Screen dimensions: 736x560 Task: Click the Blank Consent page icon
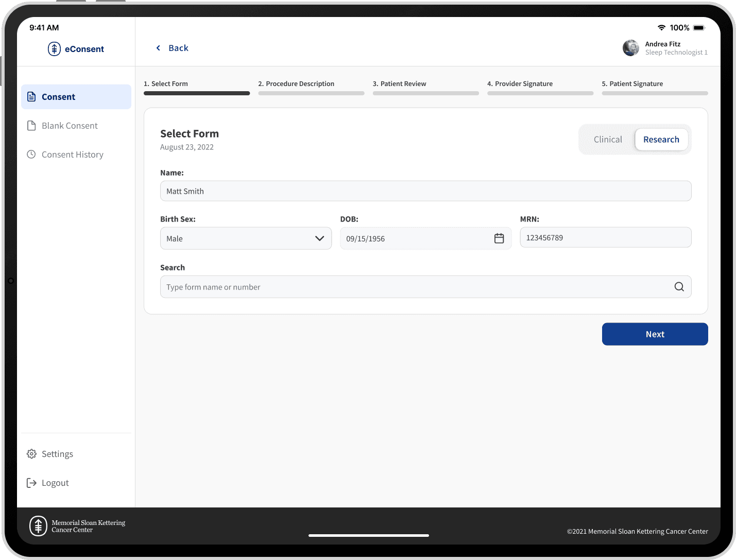tap(31, 126)
